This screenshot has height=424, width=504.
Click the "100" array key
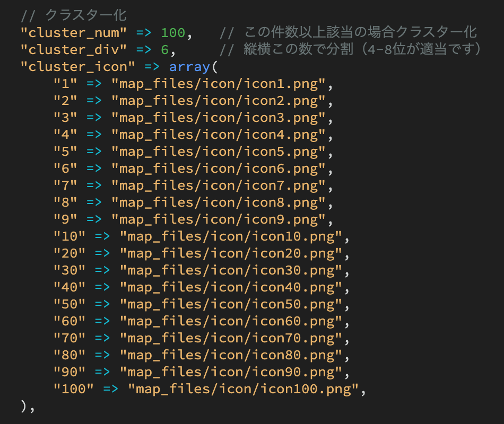pos(74,389)
